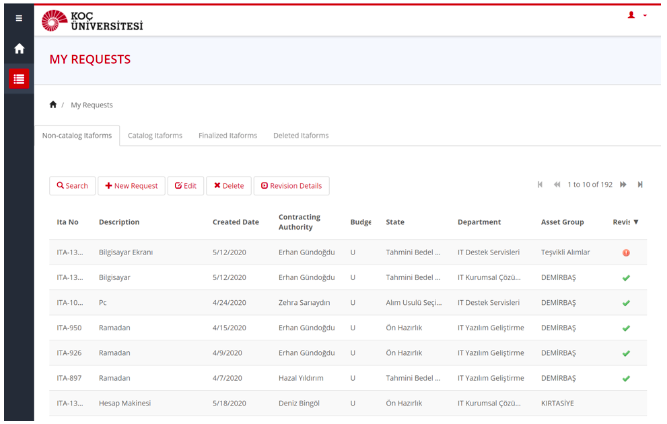Switch to Catalog Itaforms tab
The width and height of the screenshot is (667, 424).
tap(155, 135)
